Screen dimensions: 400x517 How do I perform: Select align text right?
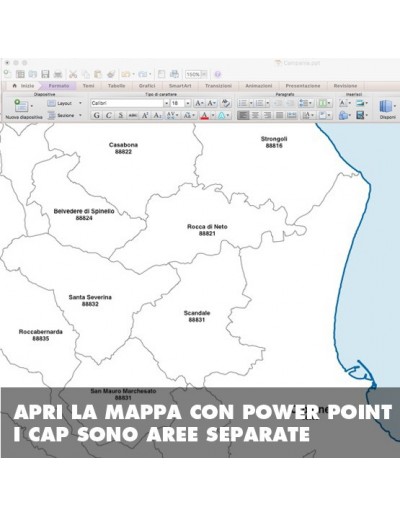(x=267, y=115)
